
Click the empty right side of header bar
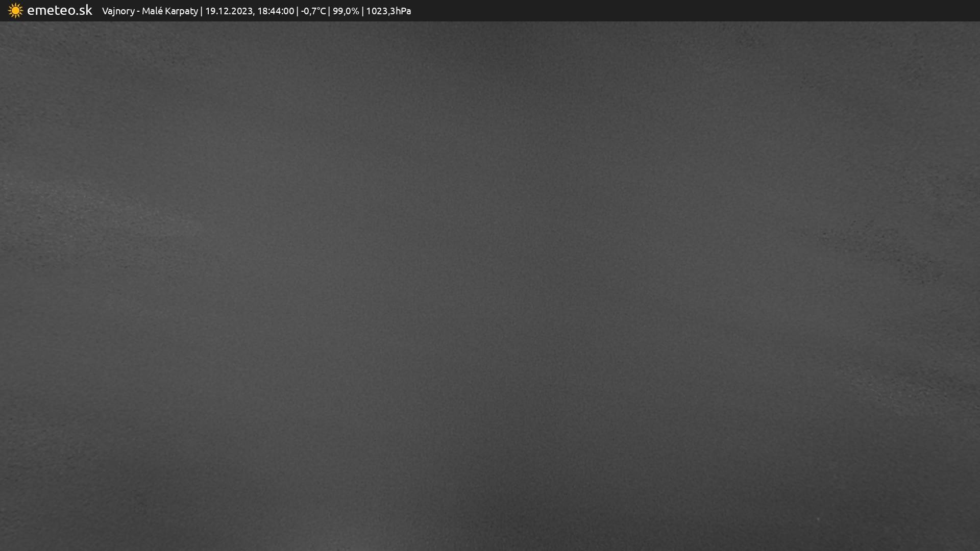715,11
